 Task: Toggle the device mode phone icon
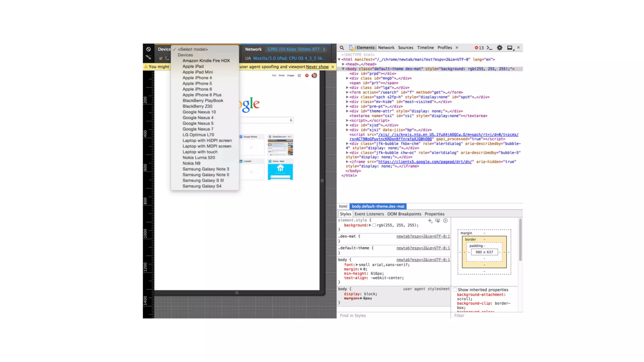pos(351,48)
